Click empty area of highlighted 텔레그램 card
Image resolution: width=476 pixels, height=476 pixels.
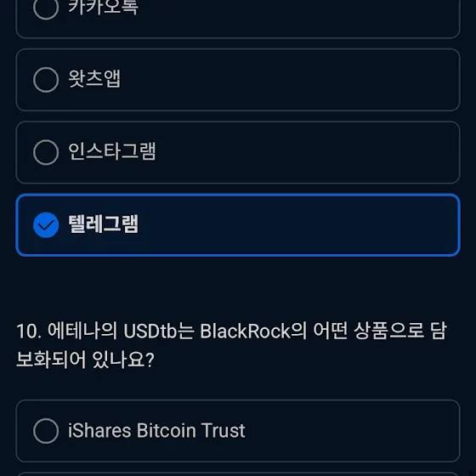click(297, 225)
